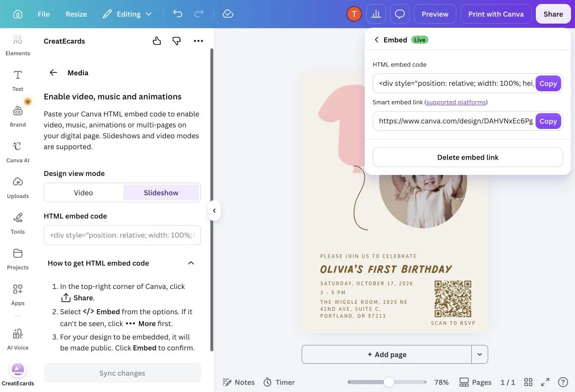
Task: Open the Text sidebar panel
Action: tap(17, 81)
